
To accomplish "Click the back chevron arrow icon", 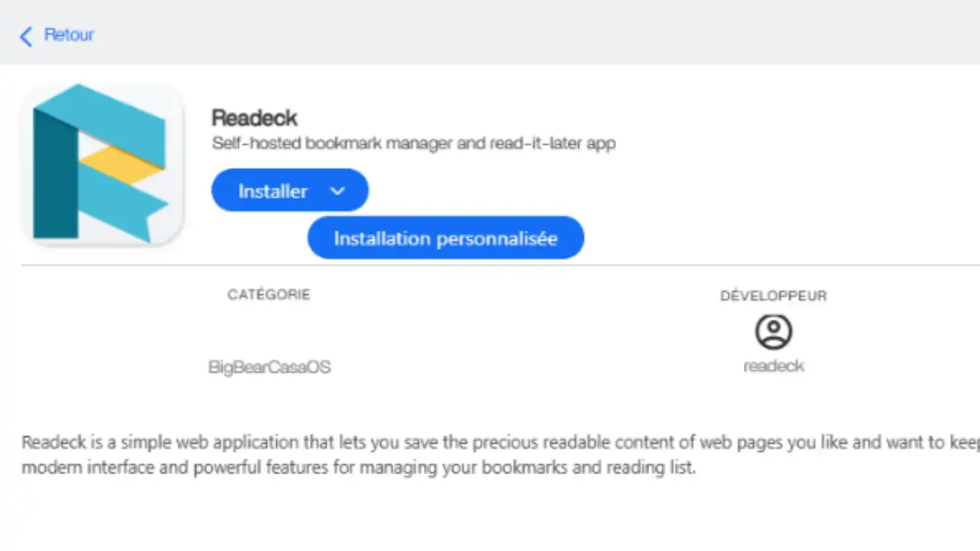I will coord(26,36).
